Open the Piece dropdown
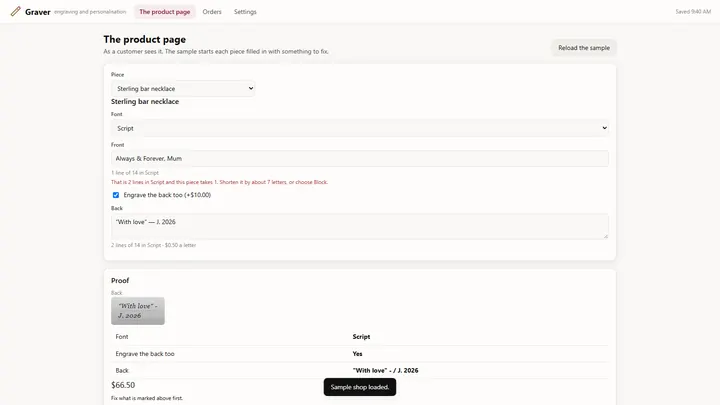 click(183, 89)
